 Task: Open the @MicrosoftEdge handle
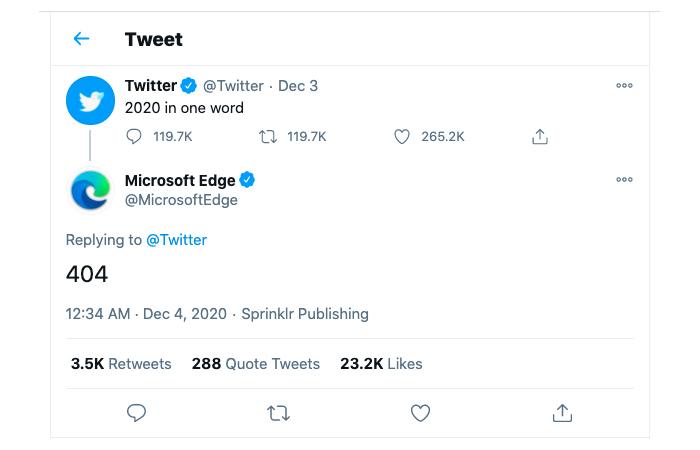click(x=181, y=200)
